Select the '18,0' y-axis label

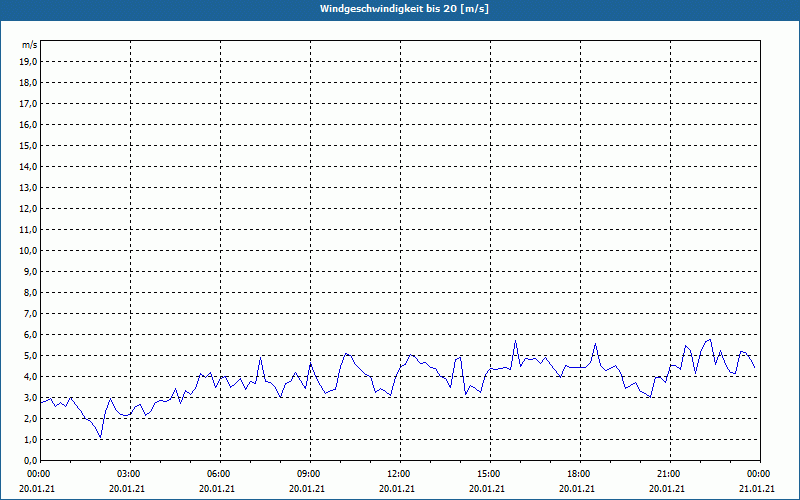pos(29,83)
